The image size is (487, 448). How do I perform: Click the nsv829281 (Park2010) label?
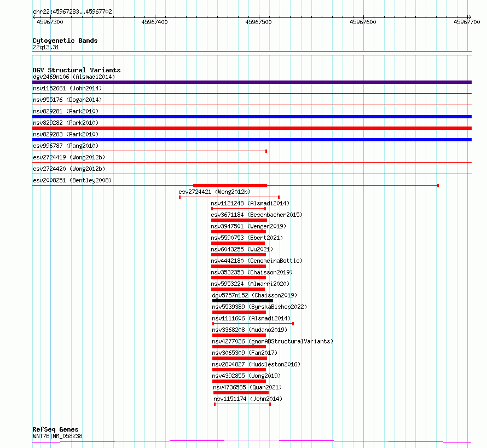click(66, 111)
